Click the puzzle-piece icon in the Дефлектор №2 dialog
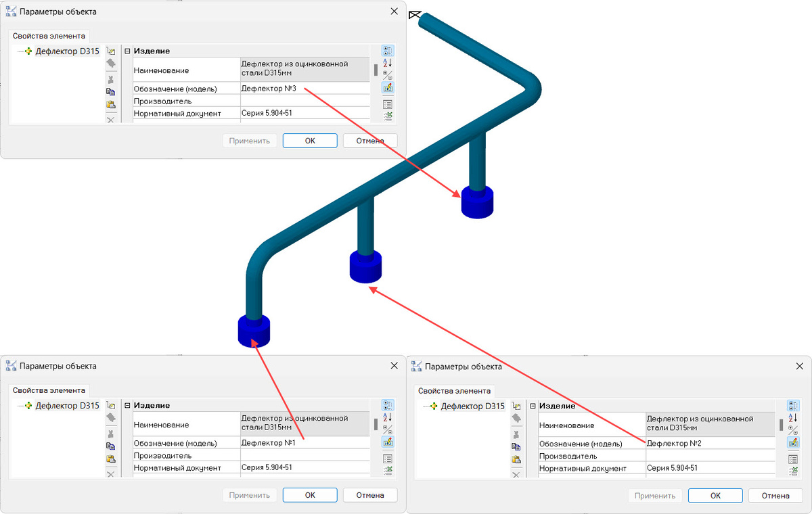This screenshot has height=514, width=812. coord(516,419)
